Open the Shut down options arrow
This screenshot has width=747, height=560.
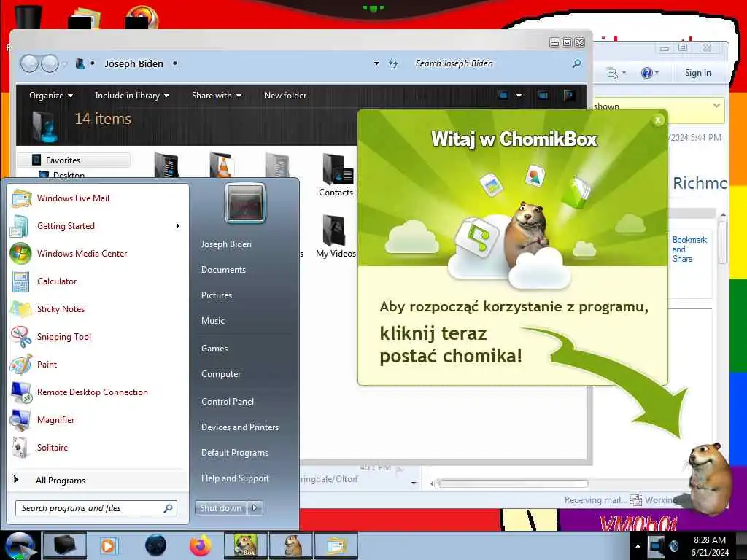point(255,508)
